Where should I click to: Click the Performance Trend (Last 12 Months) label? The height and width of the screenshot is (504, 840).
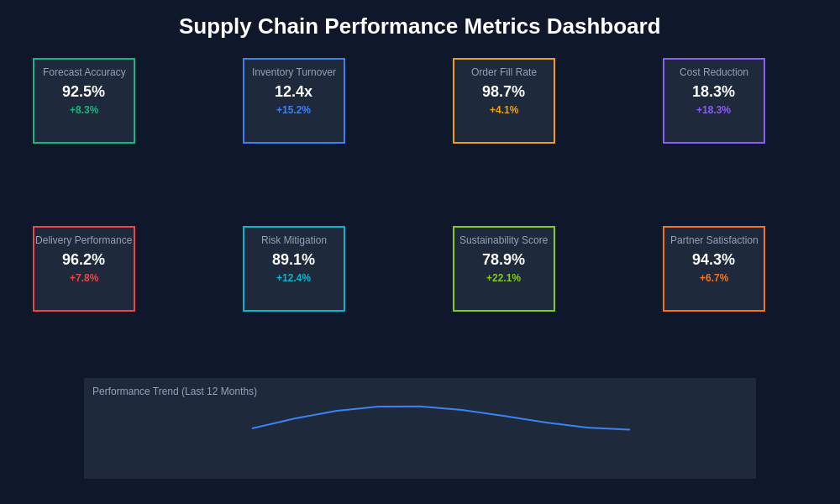pos(175,391)
